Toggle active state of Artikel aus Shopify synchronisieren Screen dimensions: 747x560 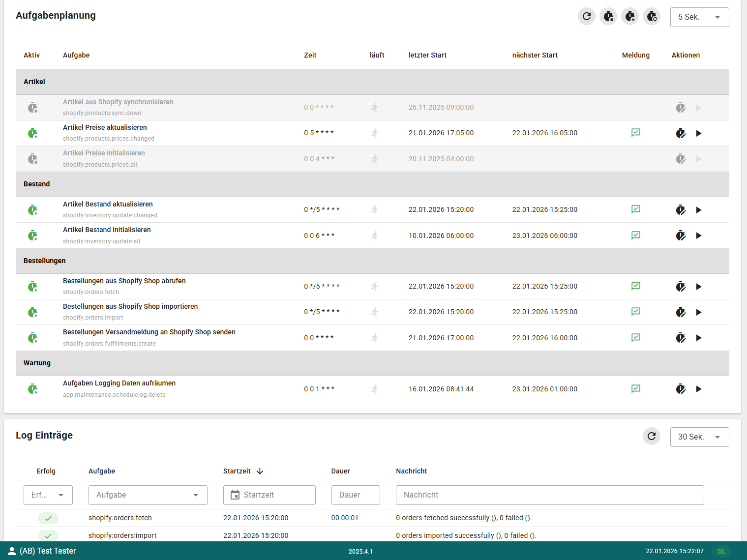coord(32,107)
